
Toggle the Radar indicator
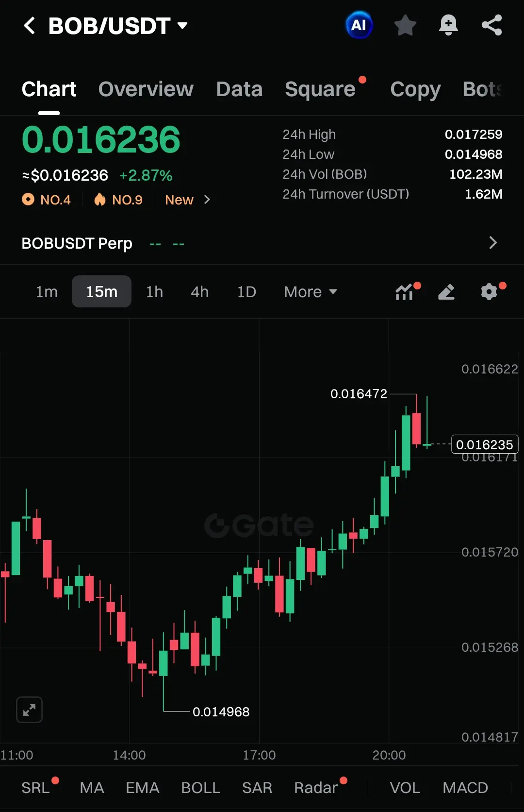316,788
